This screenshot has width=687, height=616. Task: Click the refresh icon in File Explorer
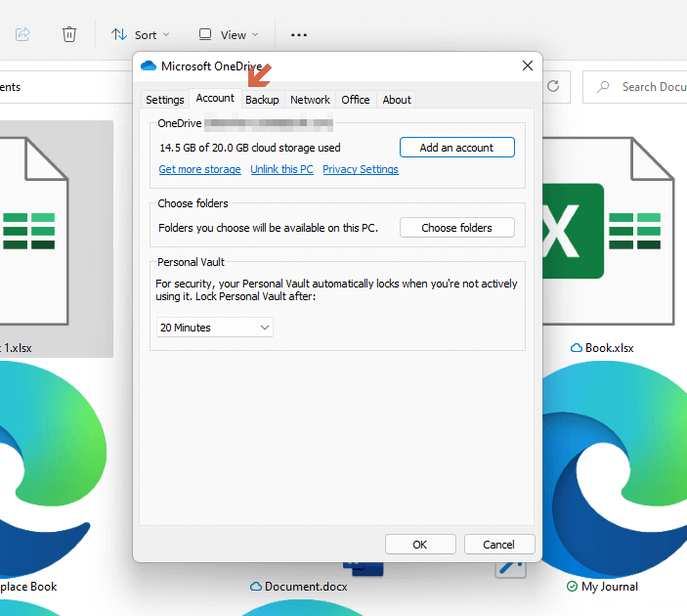pyautogui.click(x=553, y=86)
